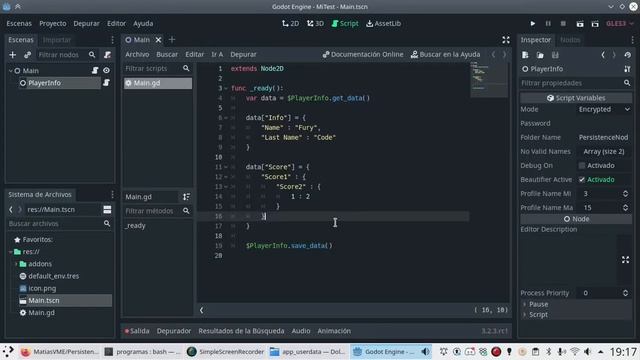This screenshot has width=640, height=360.
Task: Disable Beautifier Active checkbox
Action: click(582, 180)
